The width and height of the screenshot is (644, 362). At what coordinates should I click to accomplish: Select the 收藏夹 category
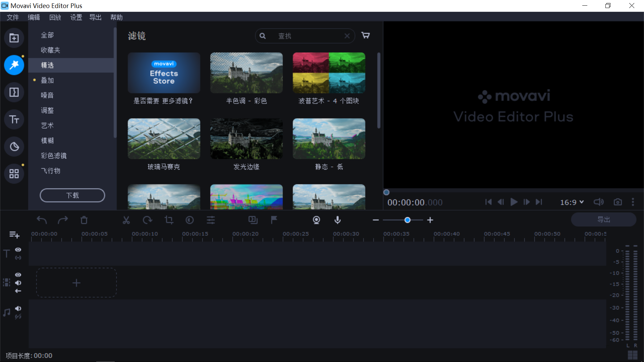(71, 50)
